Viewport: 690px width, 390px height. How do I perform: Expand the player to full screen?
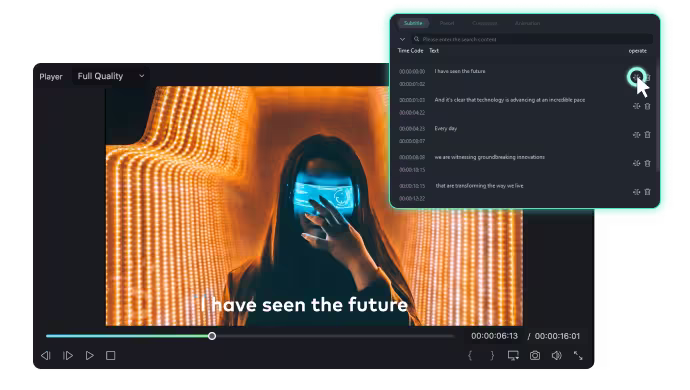click(x=578, y=355)
